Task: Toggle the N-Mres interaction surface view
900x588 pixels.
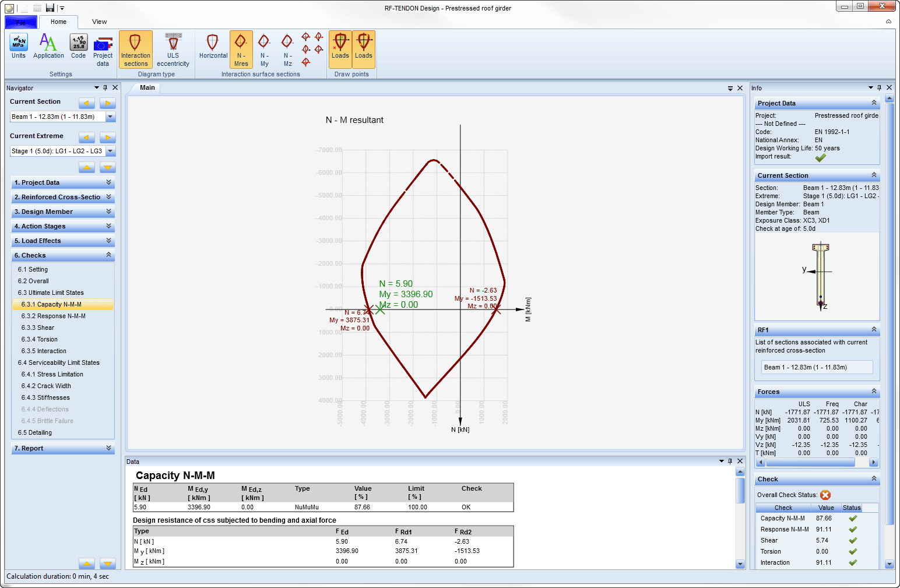Action: [x=241, y=49]
